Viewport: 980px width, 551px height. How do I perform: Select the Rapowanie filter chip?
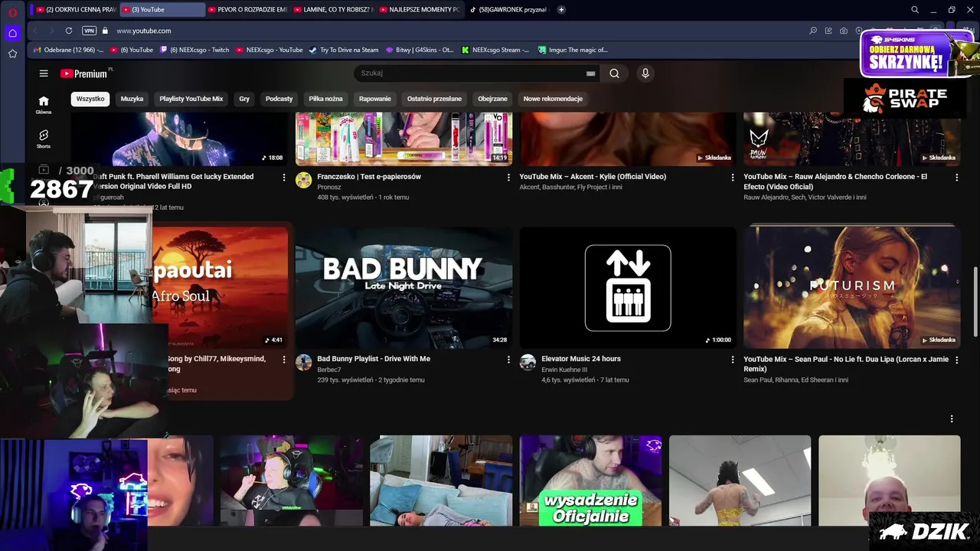click(x=375, y=99)
